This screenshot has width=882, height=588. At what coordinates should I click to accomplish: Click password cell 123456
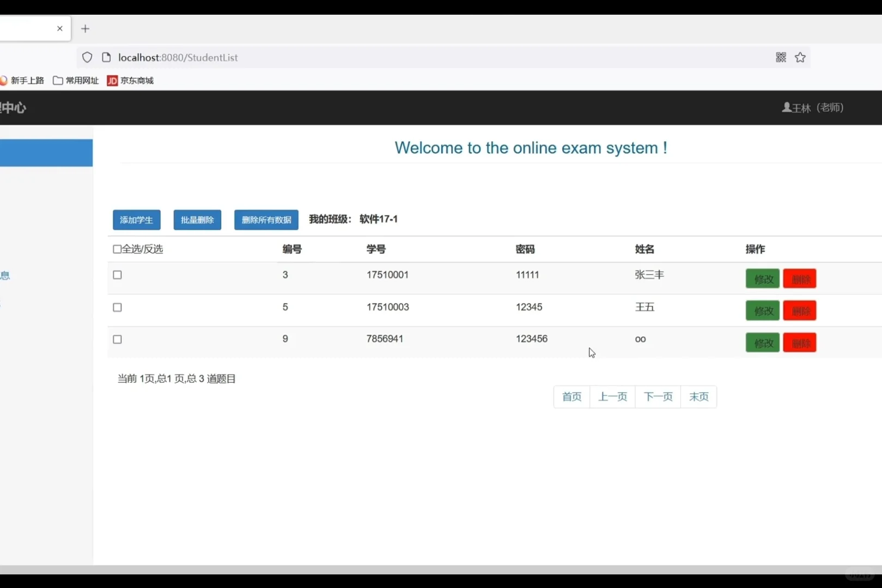click(532, 339)
